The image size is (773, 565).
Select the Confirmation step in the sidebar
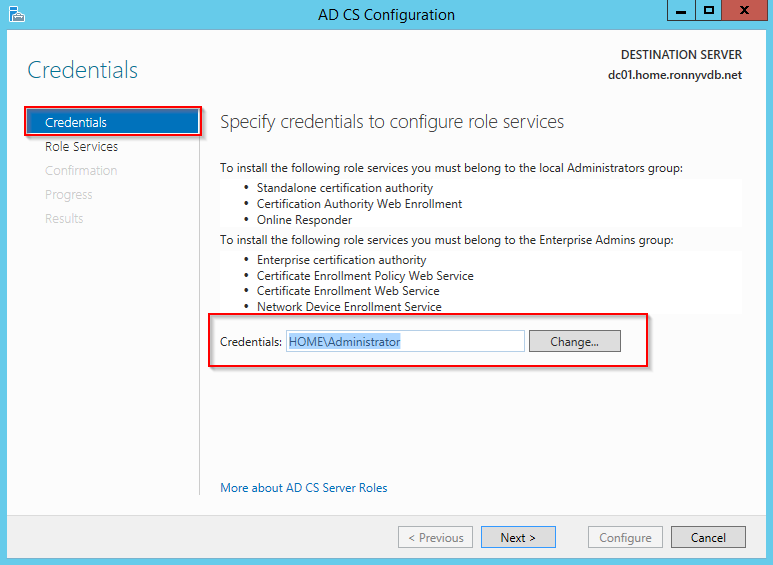(x=81, y=171)
